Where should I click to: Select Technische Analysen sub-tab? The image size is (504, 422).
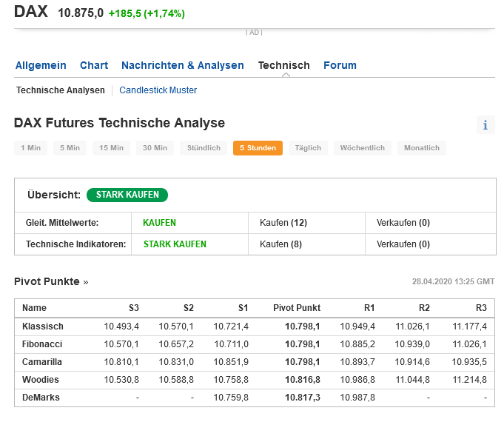(61, 90)
